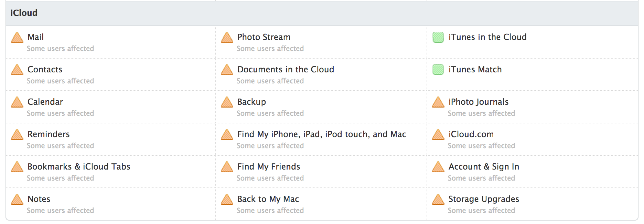Click "Some users affected" under Mail
Viewport: 644px width, 224px height.
[60, 49]
